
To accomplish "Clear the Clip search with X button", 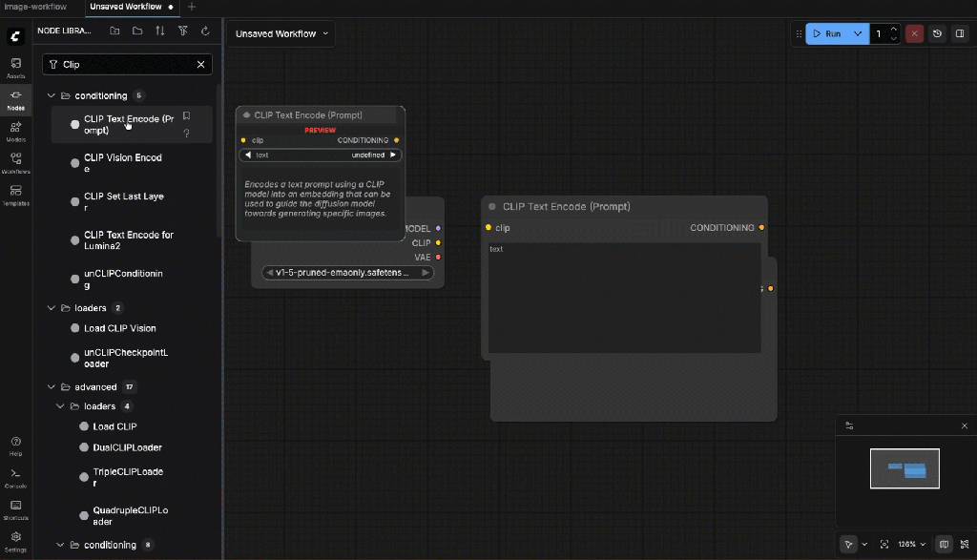I will [200, 64].
